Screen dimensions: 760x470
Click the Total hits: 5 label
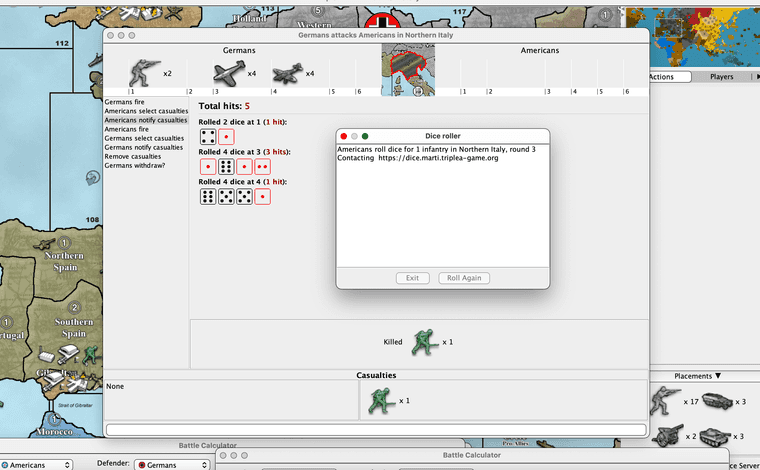[224, 106]
